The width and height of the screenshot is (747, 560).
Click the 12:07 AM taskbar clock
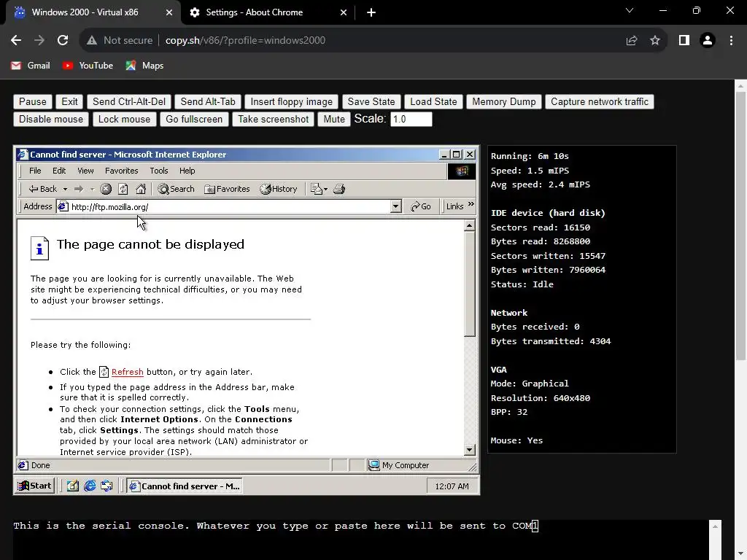pos(452,486)
